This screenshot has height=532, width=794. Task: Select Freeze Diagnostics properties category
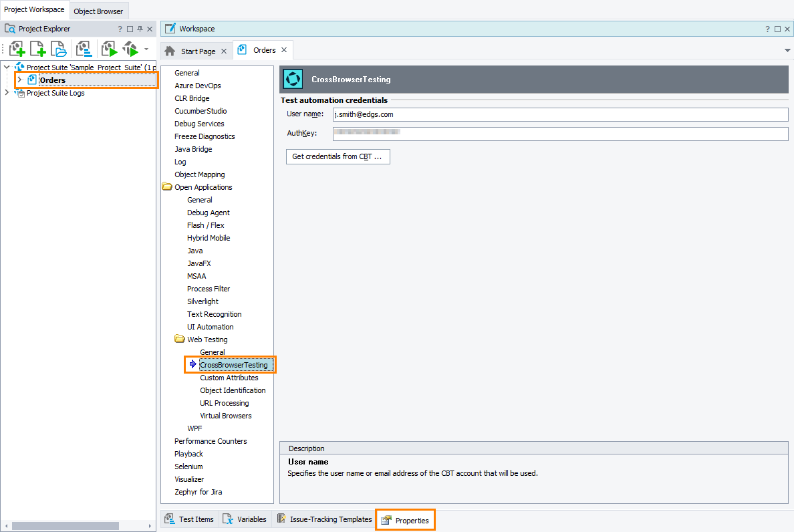pos(205,136)
